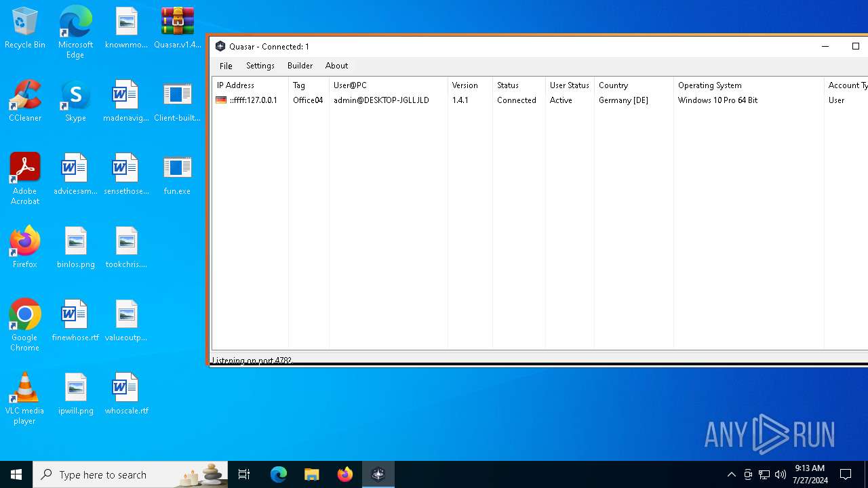The image size is (868, 488).
Task: Open Firefox desktop shortcut
Action: (x=25, y=248)
